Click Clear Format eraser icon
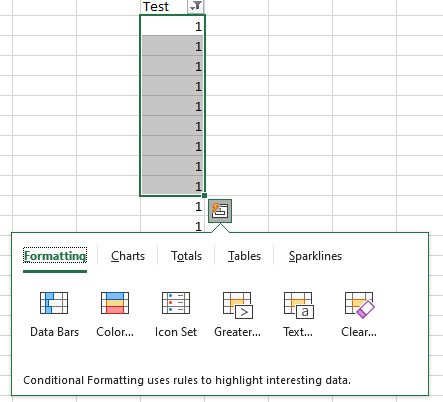443x402 pixels. pyautogui.click(x=360, y=305)
